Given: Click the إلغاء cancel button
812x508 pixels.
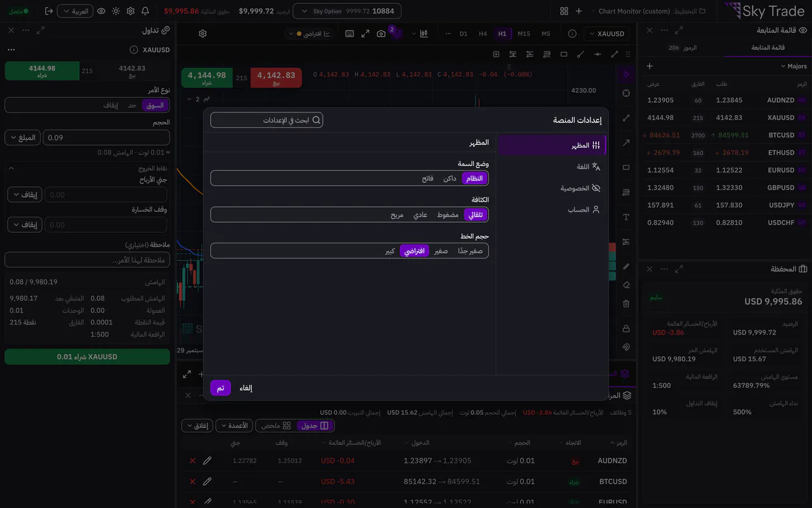Looking at the screenshot, I should point(246,388).
